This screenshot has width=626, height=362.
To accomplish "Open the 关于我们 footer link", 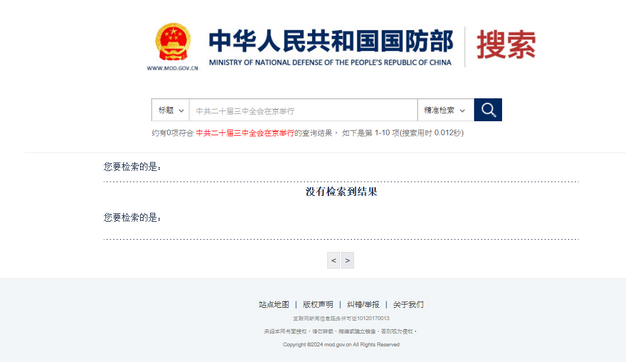I will pyautogui.click(x=408, y=305).
